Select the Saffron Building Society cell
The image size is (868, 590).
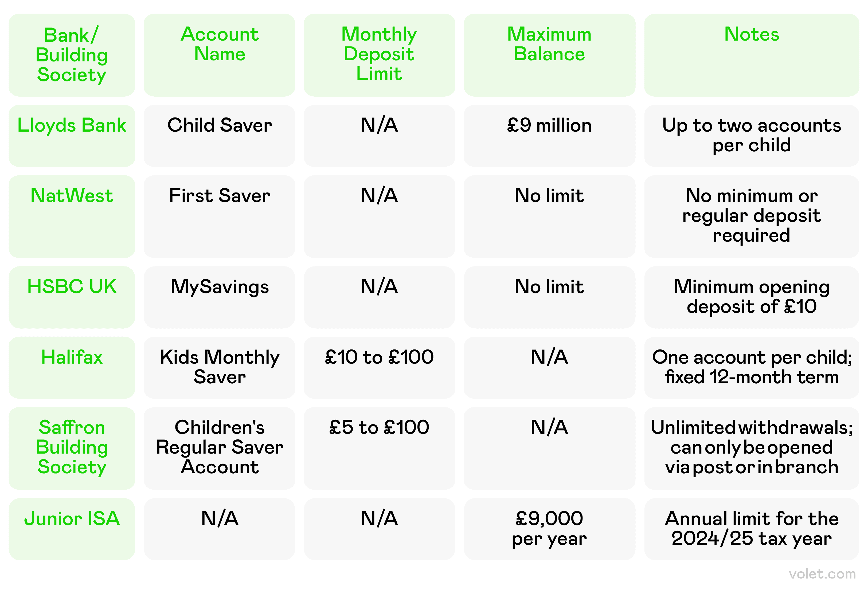tap(72, 447)
